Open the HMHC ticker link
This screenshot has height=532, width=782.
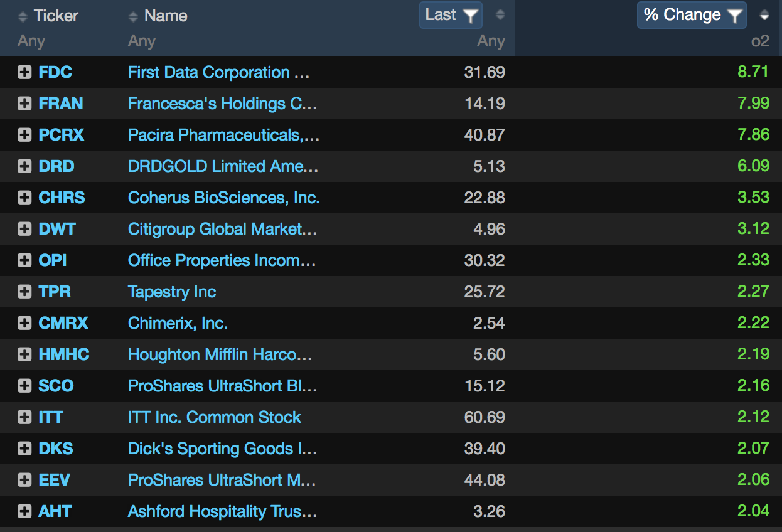(x=64, y=354)
